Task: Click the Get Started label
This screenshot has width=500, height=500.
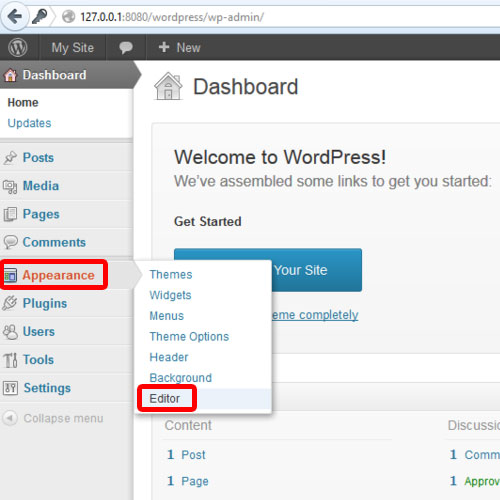Action: click(208, 222)
